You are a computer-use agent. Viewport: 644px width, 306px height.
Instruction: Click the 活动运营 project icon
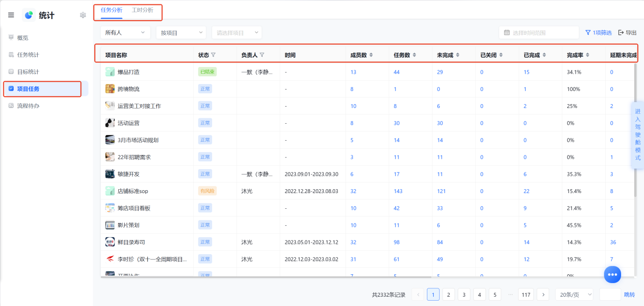coord(110,123)
